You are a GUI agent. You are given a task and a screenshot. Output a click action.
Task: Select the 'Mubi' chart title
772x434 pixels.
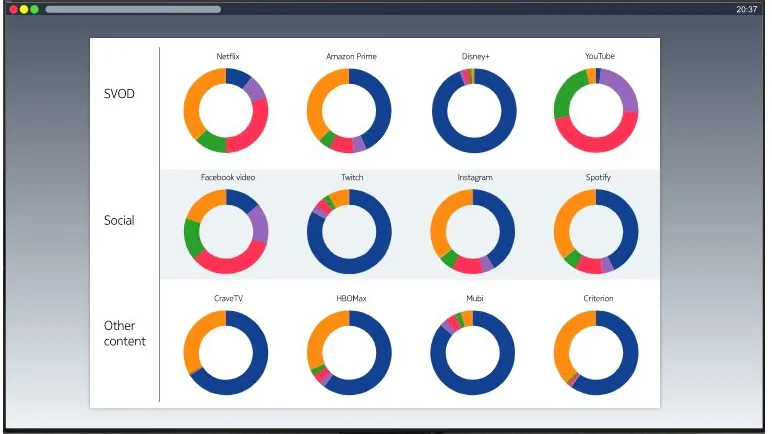click(475, 299)
